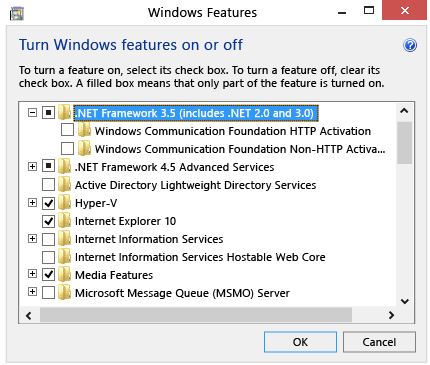The height and width of the screenshot is (365, 430).
Task: Uncheck the Internet Explorer 10 checkbox
Action: point(48,221)
